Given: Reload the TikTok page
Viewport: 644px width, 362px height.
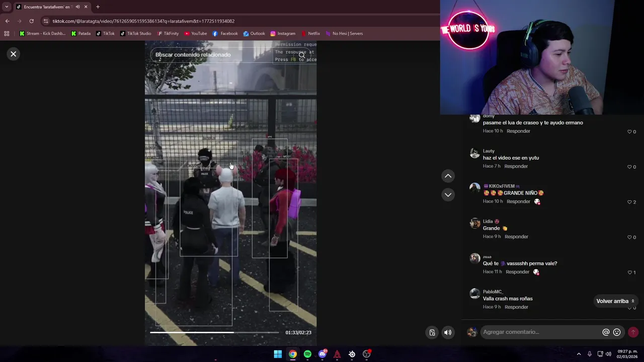Looking at the screenshot, I should [31, 21].
